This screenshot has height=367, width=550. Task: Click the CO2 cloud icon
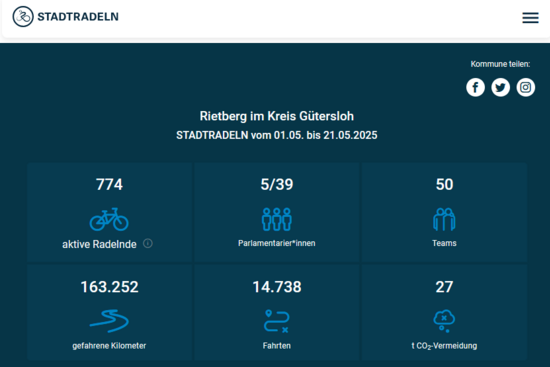point(444,321)
